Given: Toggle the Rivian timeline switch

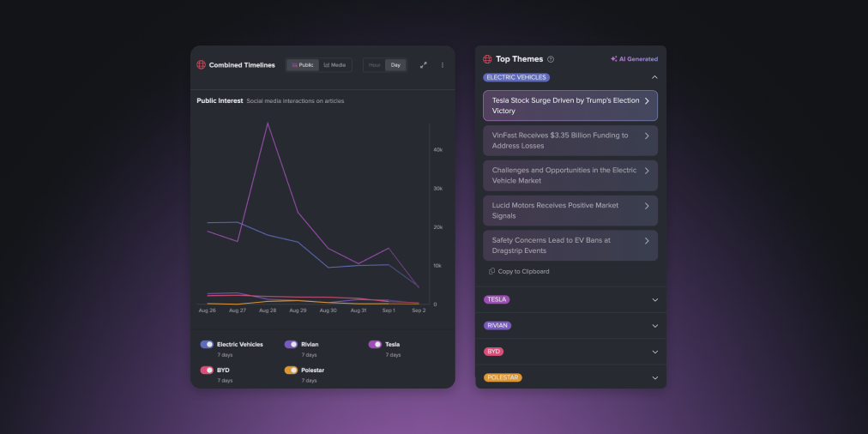Looking at the screenshot, I should [x=291, y=344].
